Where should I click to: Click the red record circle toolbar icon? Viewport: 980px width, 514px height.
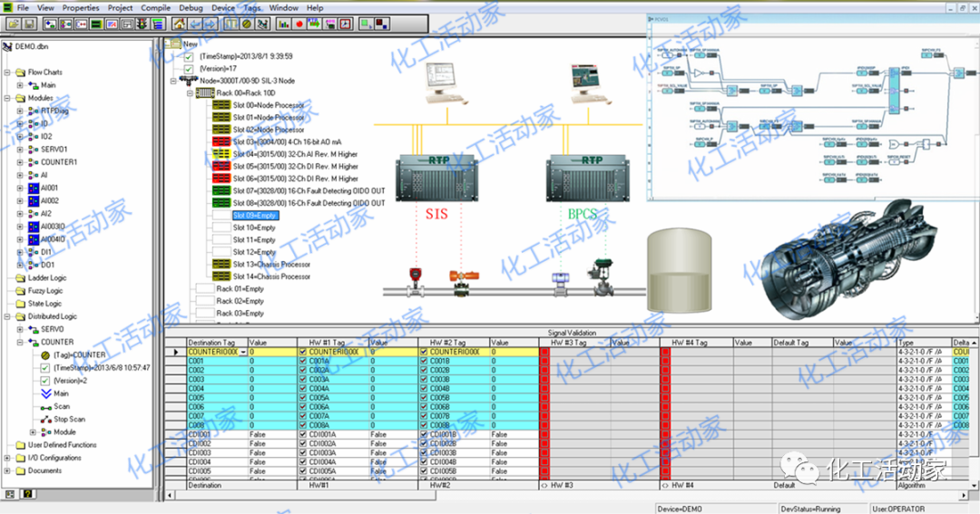[299, 24]
